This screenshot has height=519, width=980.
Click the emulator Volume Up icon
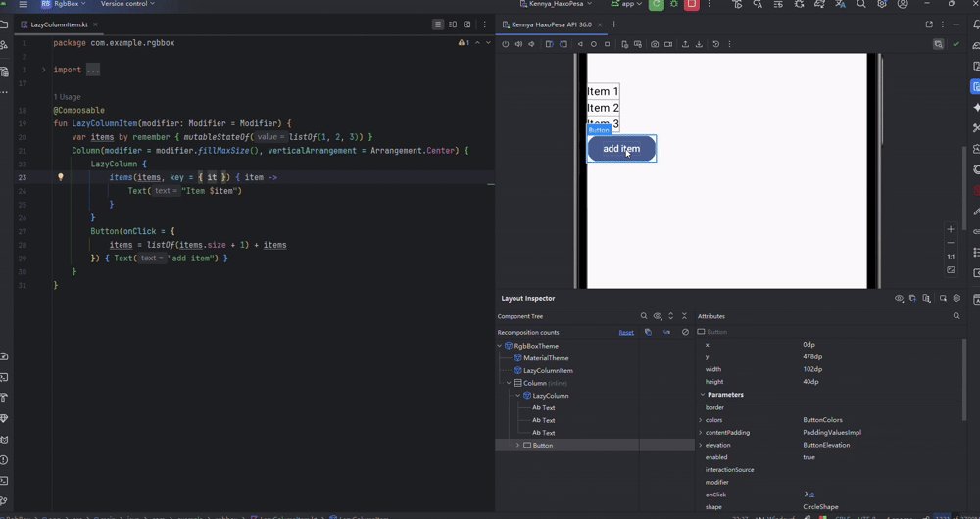[518, 44]
